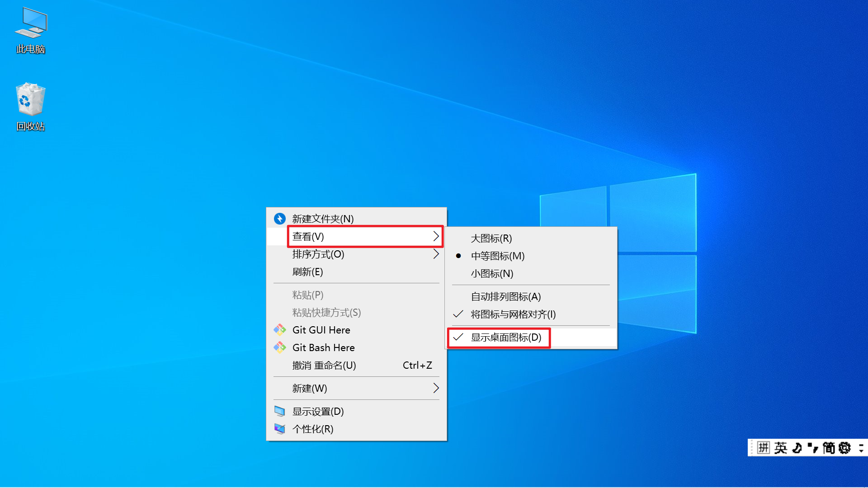Select 大图标(R) view option
868x488 pixels.
click(532, 238)
